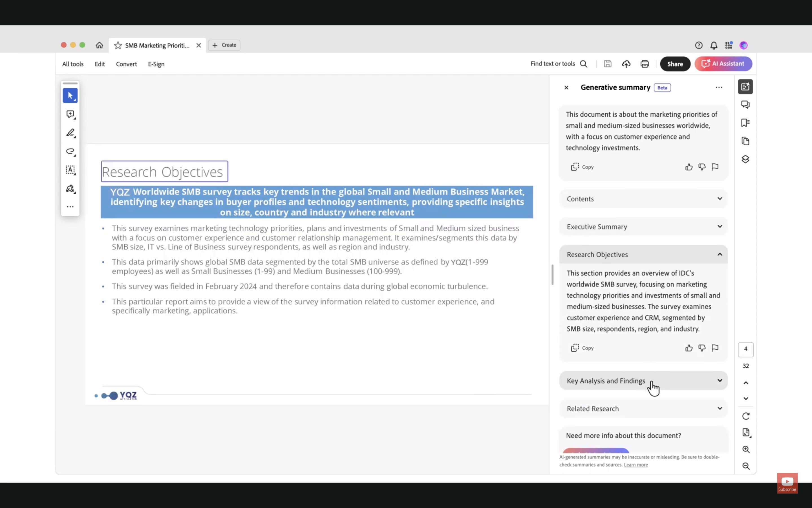Screen dimensions: 812x508
Task: Click the upload to cloud icon
Action: (x=626, y=64)
